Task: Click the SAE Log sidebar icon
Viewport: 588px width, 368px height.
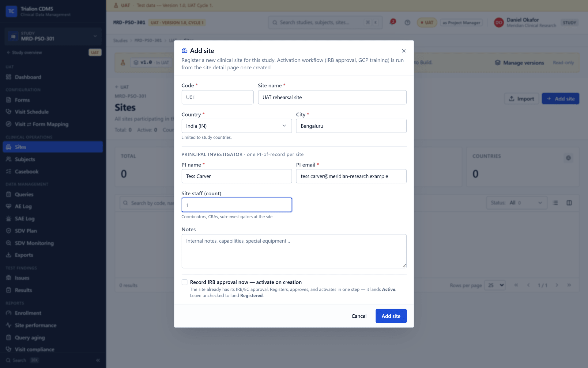Action: pos(9,219)
